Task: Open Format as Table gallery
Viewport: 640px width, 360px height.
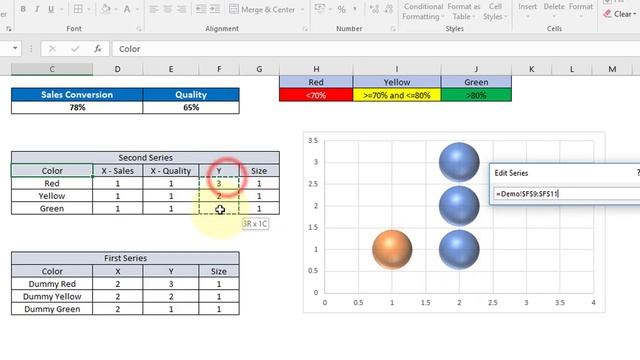Action: 464,11
